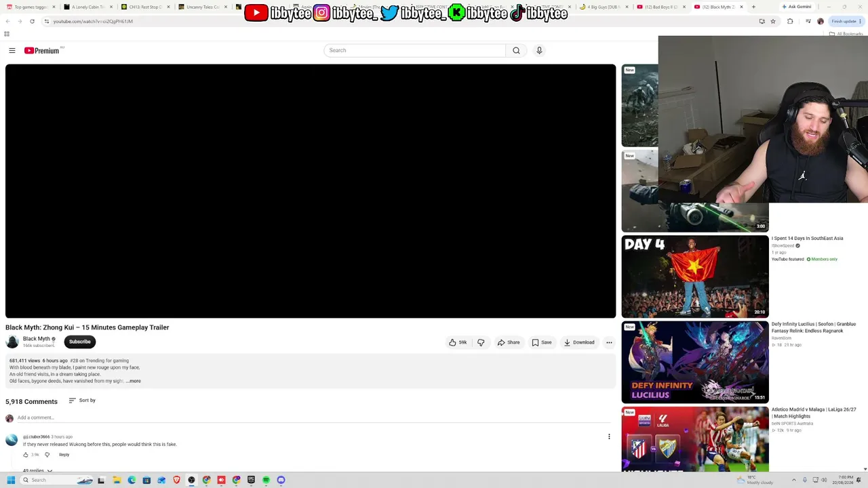Click the YouTube search box

[415, 50]
